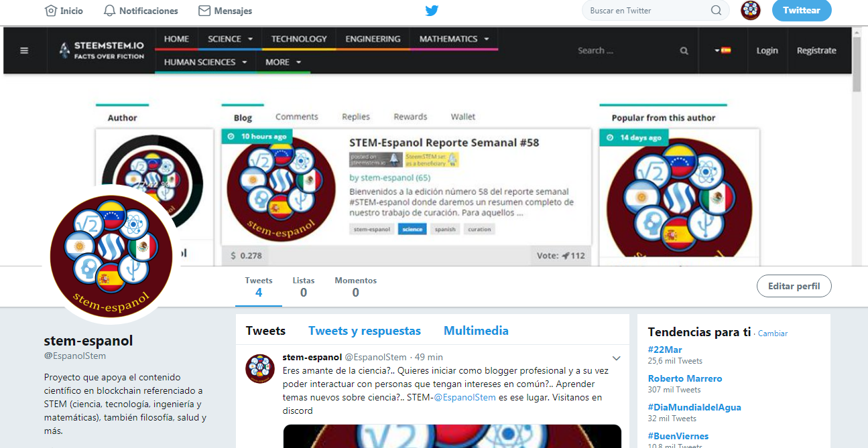This screenshot has height=448, width=868.
Task: Open the #22Mar trend
Action: click(x=665, y=350)
